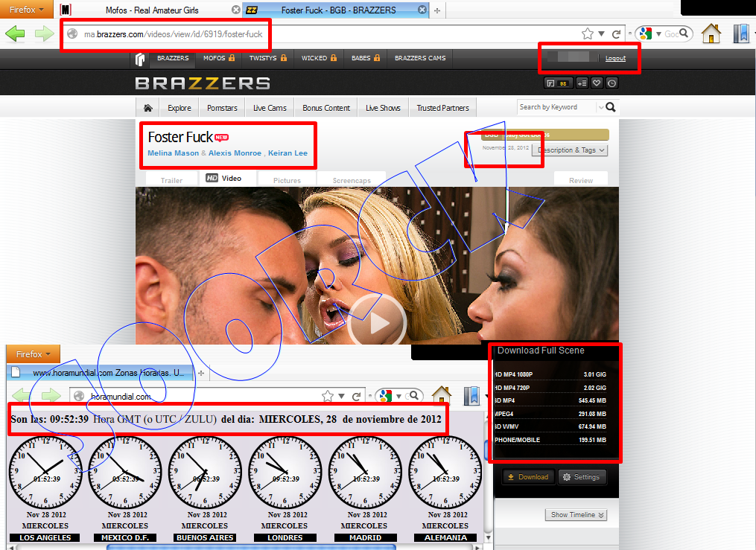Open the clock history icon in the site header
The height and width of the screenshot is (550, 756).
point(612,83)
